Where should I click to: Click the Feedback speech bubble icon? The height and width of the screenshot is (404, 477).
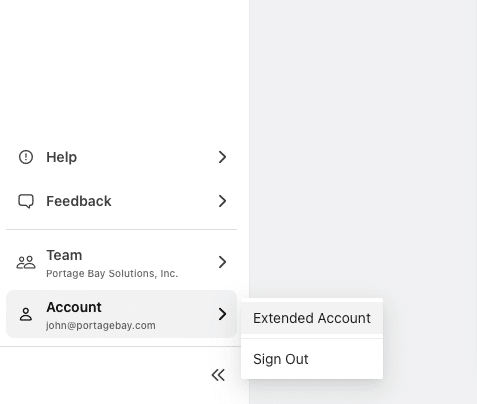click(26, 201)
